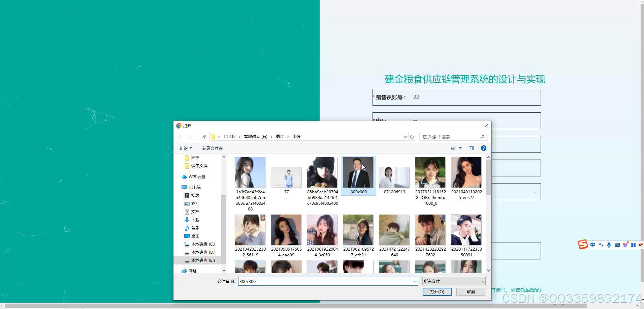The height and width of the screenshot is (309, 644).
Task: Open help via the blue question icon
Action: point(483,148)
